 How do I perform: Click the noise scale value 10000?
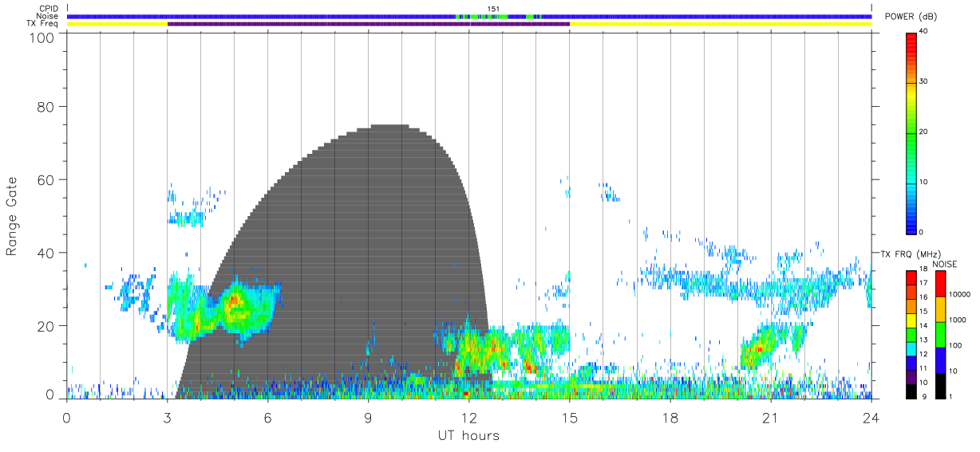pos(959,294)
